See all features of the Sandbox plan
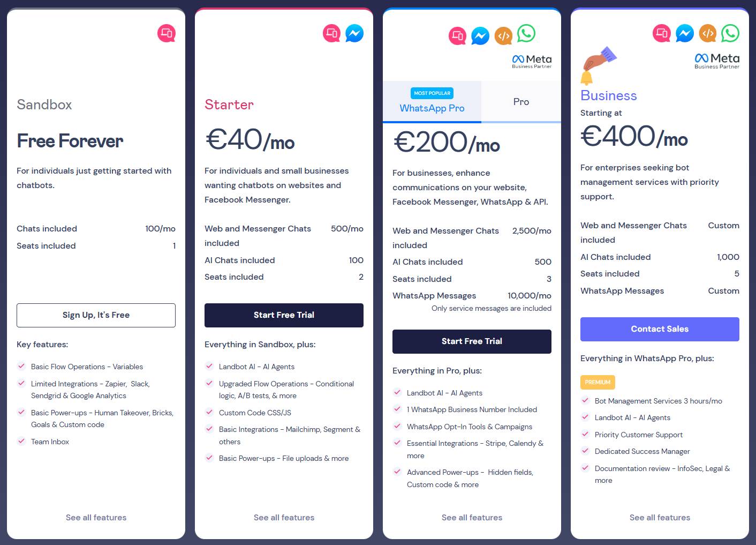756x545 pixels. [96, 517]
